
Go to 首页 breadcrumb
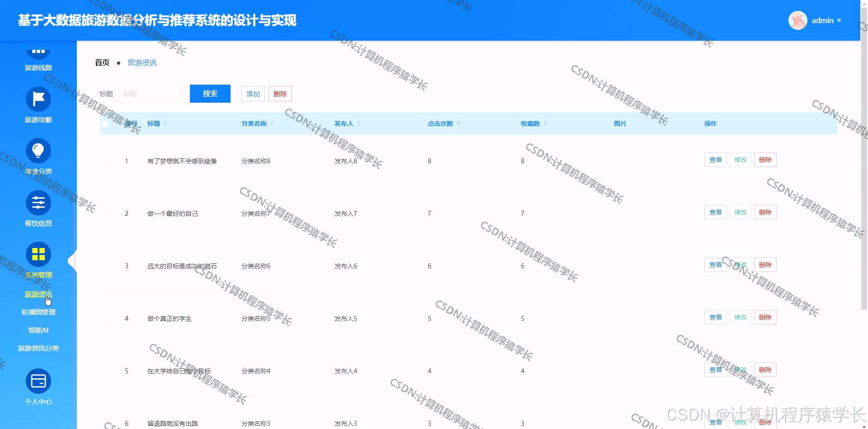[x=102, y=63]
